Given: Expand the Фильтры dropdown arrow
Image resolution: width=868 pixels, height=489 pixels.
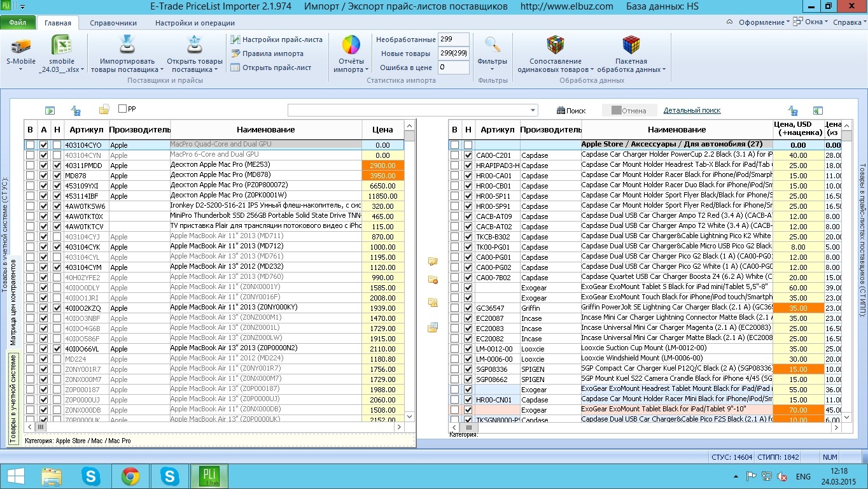Looking at the screenshot, I should point(493,70).
